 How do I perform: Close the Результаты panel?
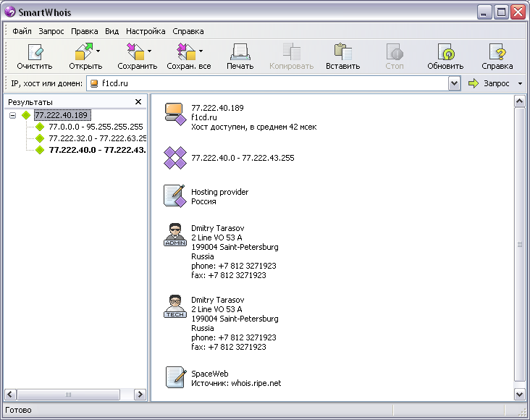(138, 102)
